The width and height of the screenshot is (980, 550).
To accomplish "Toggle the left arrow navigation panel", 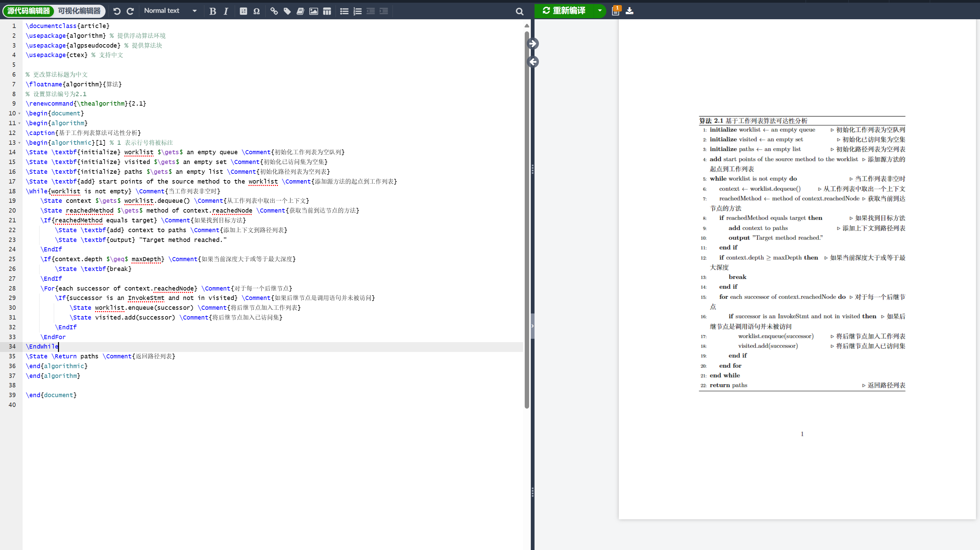I will point(532,61).
